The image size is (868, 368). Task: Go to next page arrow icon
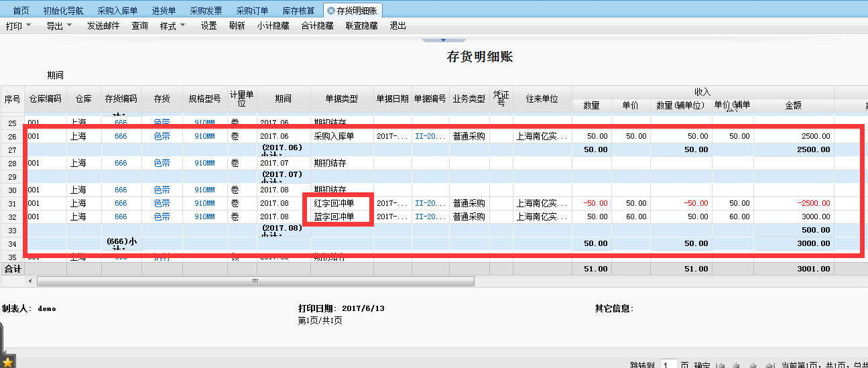(x=753, y=366)
